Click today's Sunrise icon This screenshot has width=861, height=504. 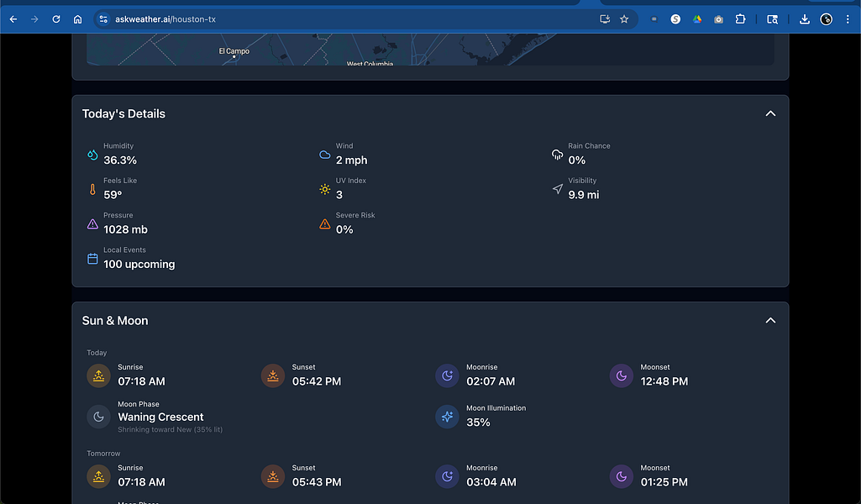[98, 375]
